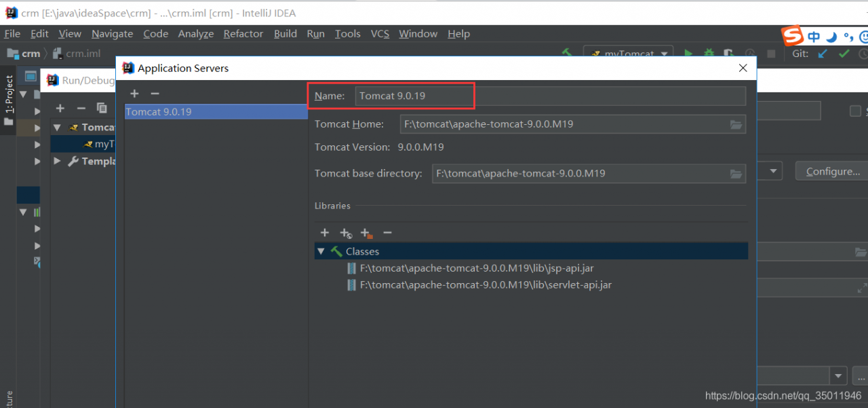Add library via plus-with-orange-square icon
Screen dimensions: 868x408
(366, 234)
